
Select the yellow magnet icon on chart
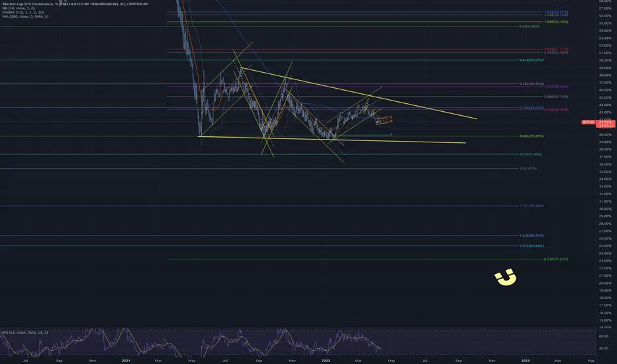[505, 277]
